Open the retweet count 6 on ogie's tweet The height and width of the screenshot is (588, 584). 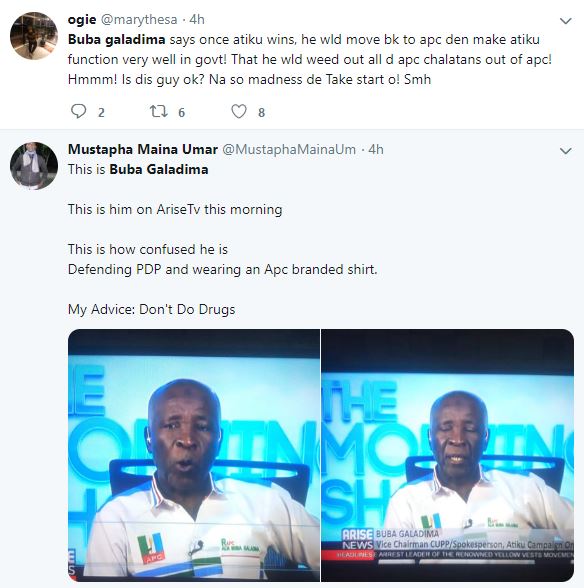182,112
